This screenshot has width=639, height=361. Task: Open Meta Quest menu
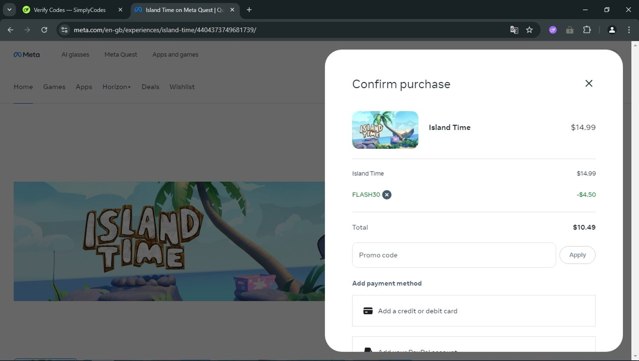point(121,55)
